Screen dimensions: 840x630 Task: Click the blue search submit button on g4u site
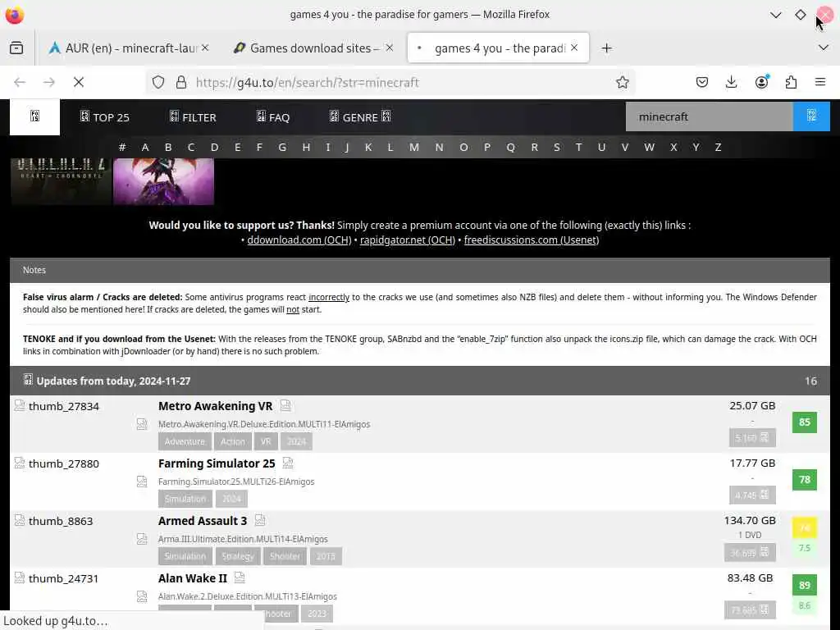coord(811,116)
